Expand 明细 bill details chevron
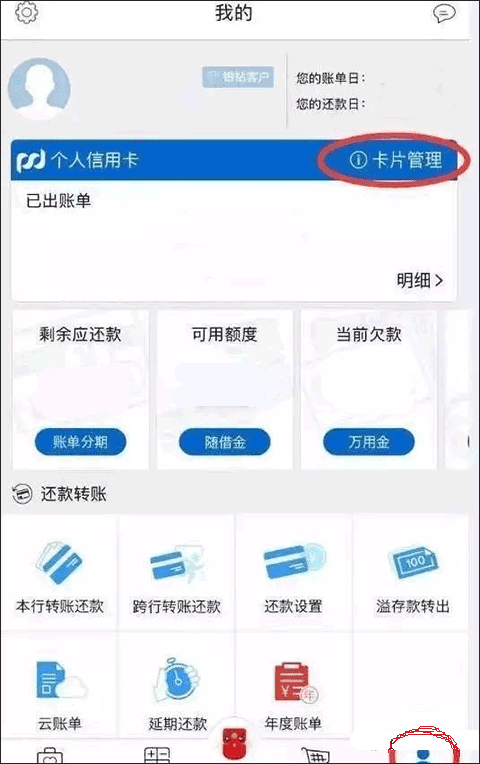Screen dimensions: 480x764 click(420, 280)
